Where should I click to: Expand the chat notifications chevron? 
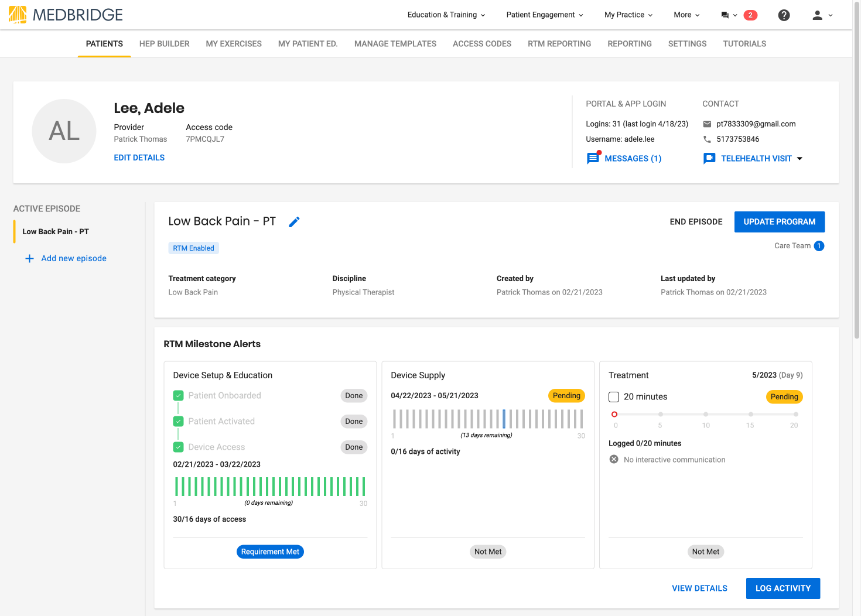(x=735, y=16)
